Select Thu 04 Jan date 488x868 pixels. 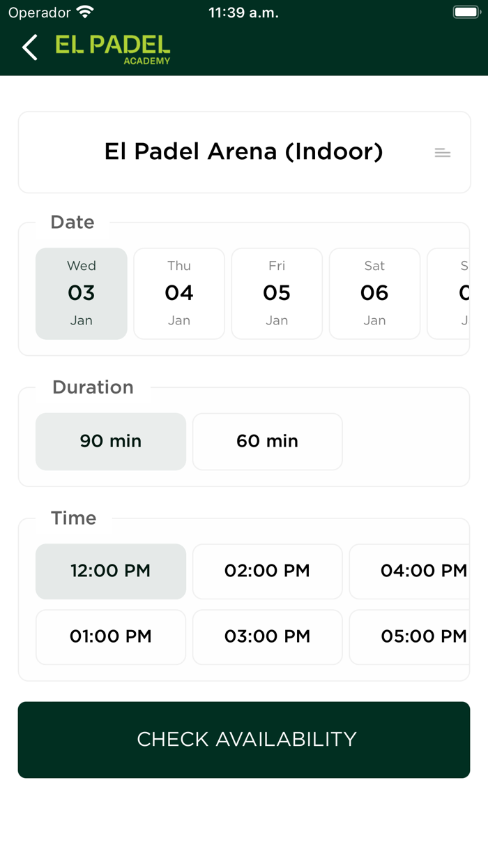179,294
